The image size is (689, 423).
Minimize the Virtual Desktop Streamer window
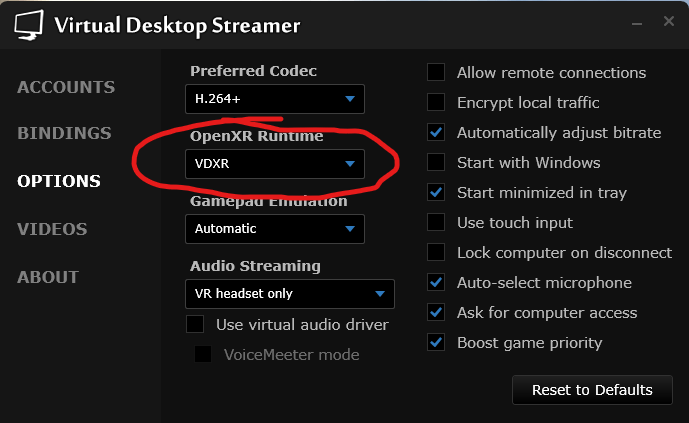tap(637, 23)
